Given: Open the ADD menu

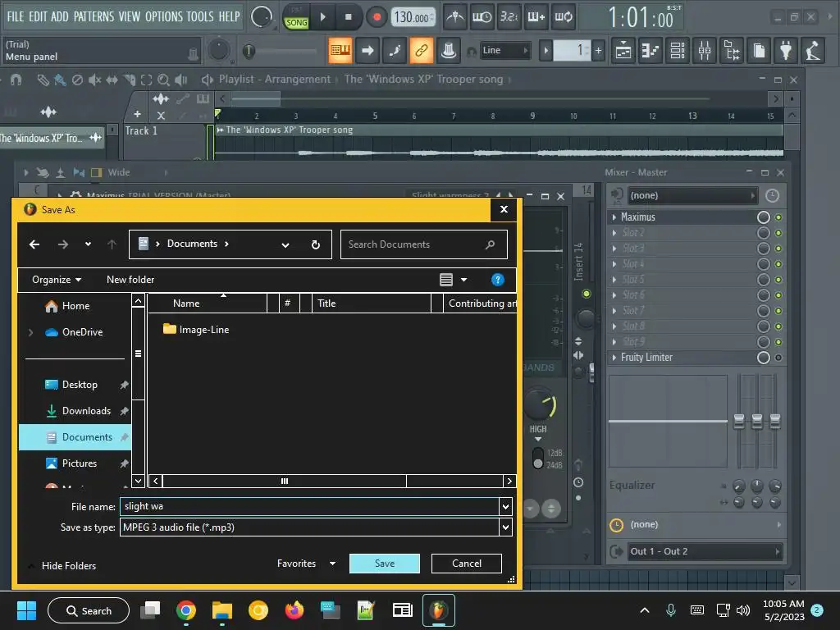Looking at the screenshot, I should (x=59, y=16).
